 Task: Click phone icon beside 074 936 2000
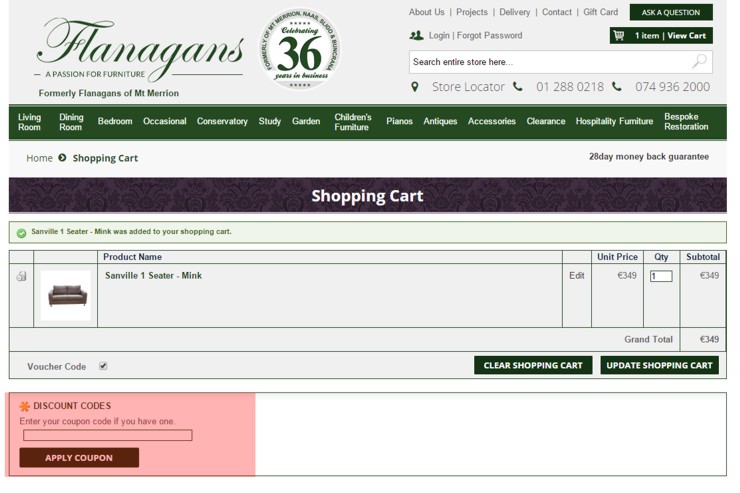click(x=617, y=86)
